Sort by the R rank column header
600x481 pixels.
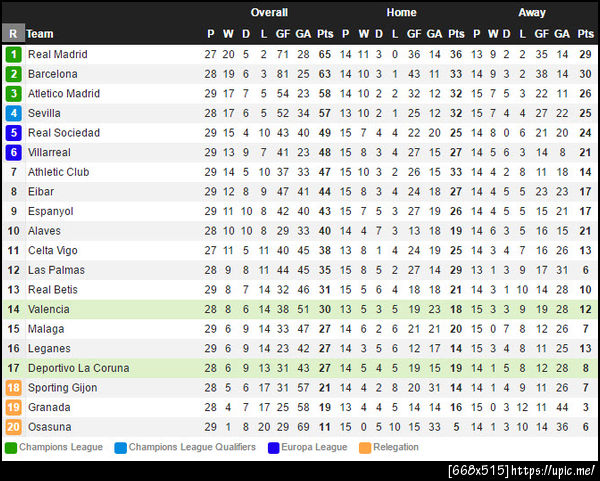[13, 34]
